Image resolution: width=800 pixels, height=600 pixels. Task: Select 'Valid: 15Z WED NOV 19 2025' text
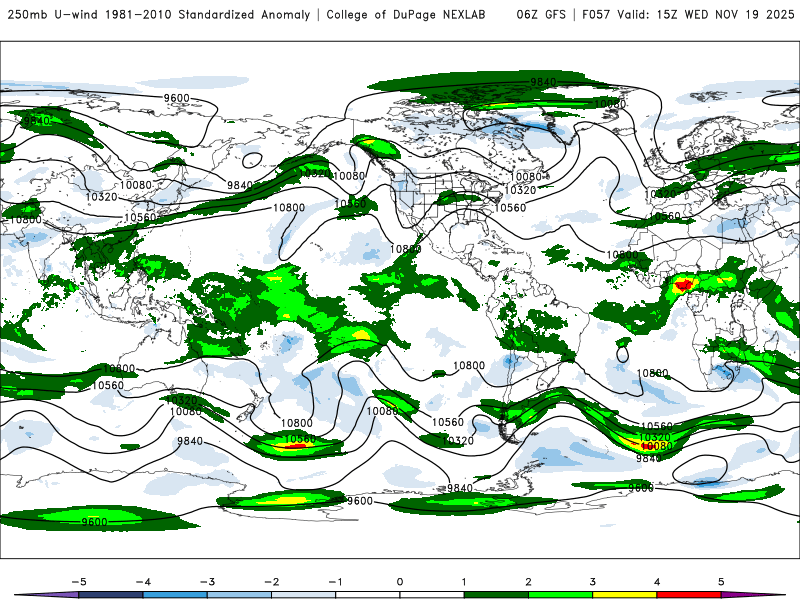pyautogui.click(x=706, y=15)
